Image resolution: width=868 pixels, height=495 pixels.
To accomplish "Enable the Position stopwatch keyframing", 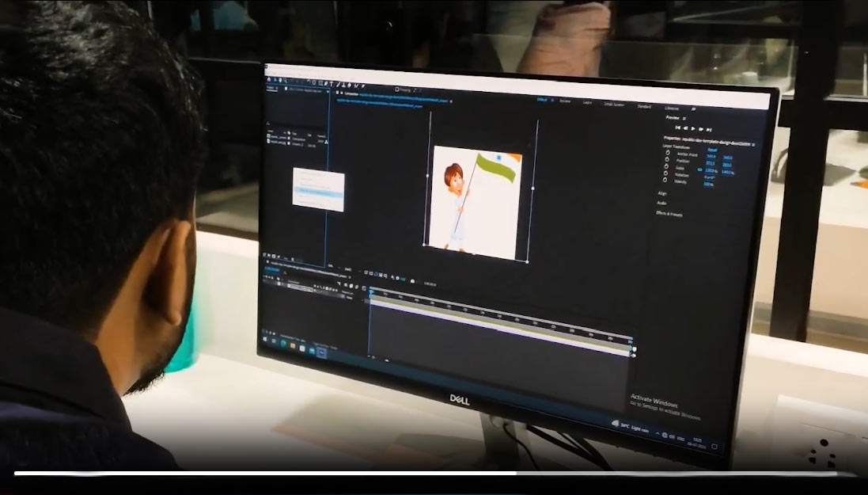I will coord(666,159).
